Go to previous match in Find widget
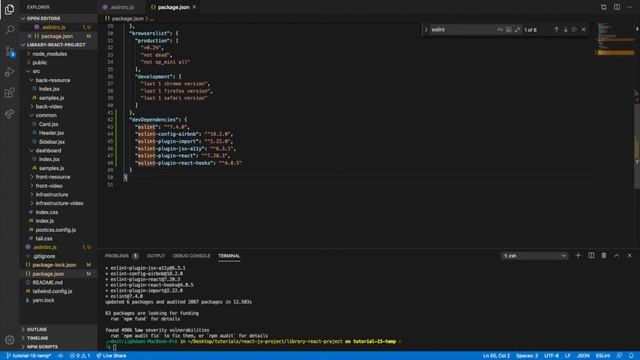Image resolution: width=640 pixels, height=360 pixels. pos(556,29)
